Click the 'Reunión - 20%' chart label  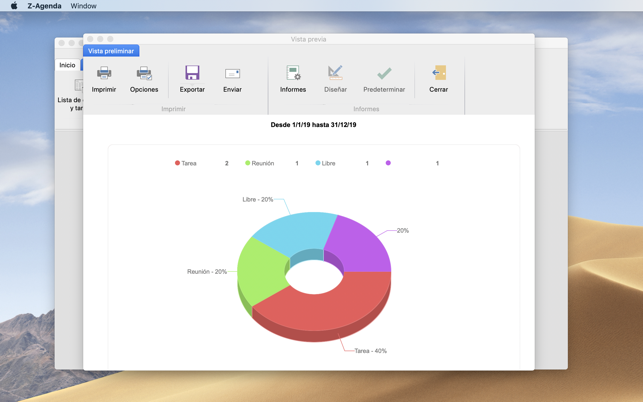click(207, 272)
